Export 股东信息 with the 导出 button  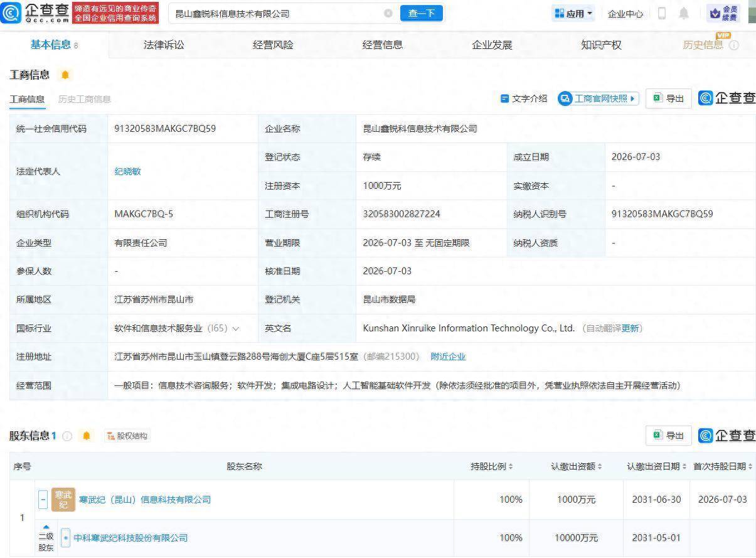point(669,435)
